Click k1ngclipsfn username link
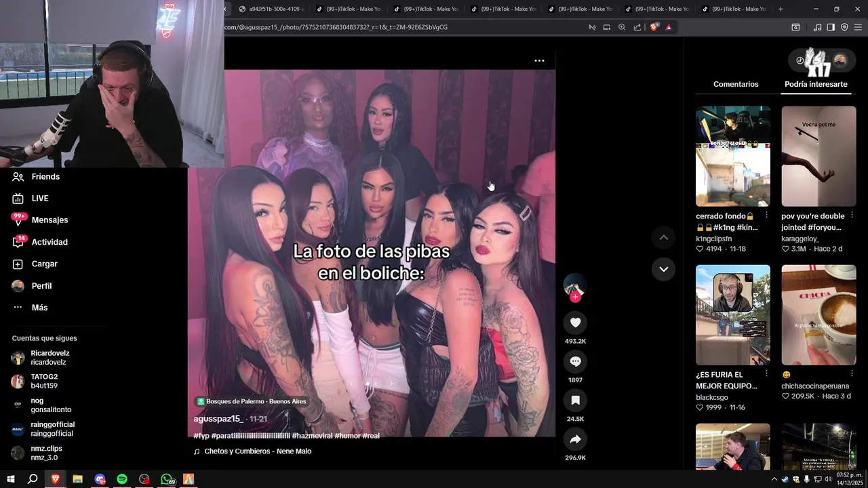868x488 pixels. pyautogui.click(x=713, y=239)
